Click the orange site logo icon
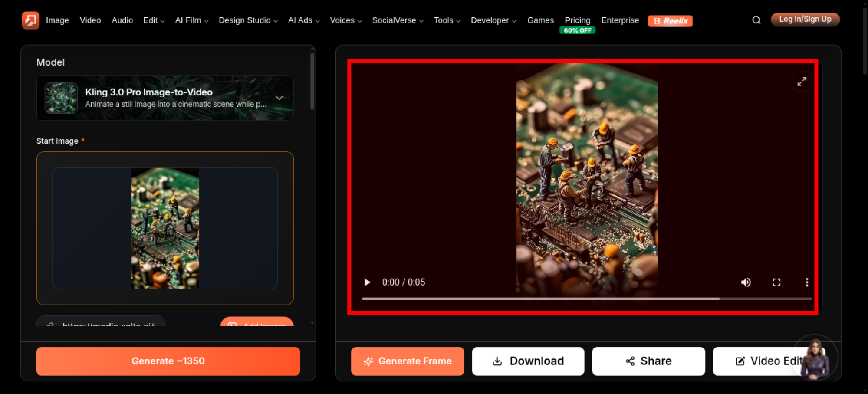 click(x=30, y=20)
